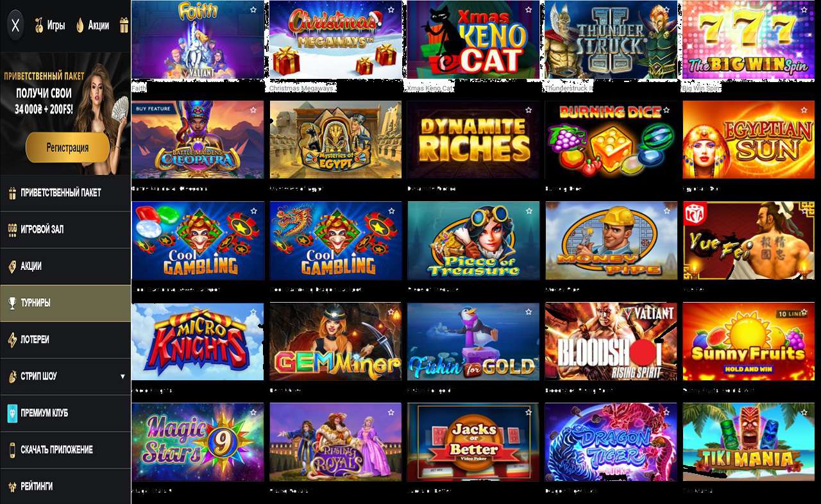Viewport: 821px width, 504px height.
Task: Toggle favorite star on Christmas Megaways
Action: (x=391, y=10)
